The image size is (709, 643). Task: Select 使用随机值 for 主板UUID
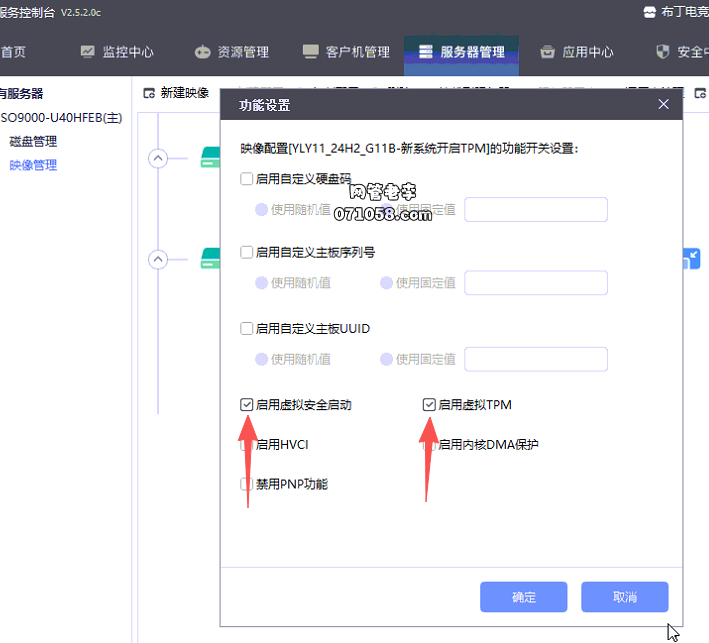(261, 359)
